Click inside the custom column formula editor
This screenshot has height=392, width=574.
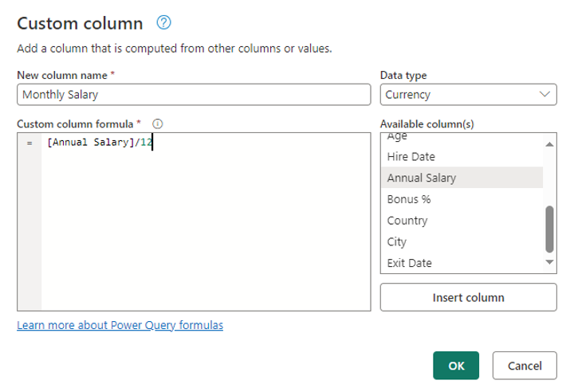(x=194, y=221)
